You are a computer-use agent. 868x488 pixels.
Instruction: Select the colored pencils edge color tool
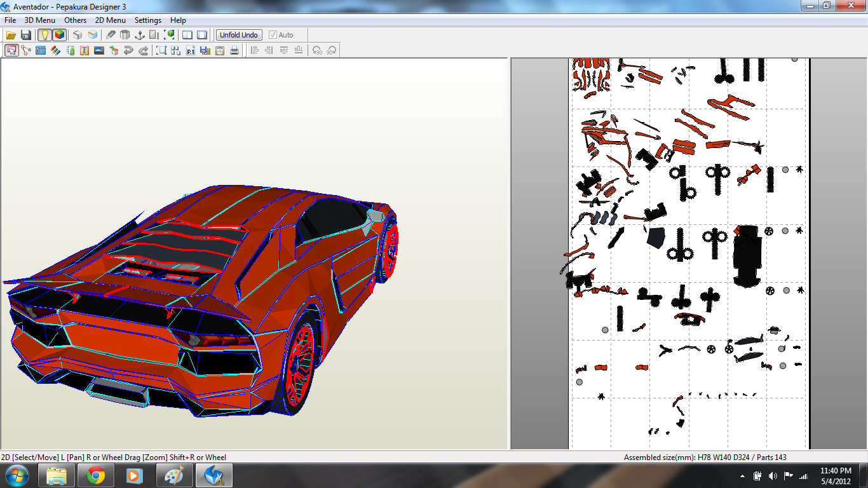coord(55,50)
